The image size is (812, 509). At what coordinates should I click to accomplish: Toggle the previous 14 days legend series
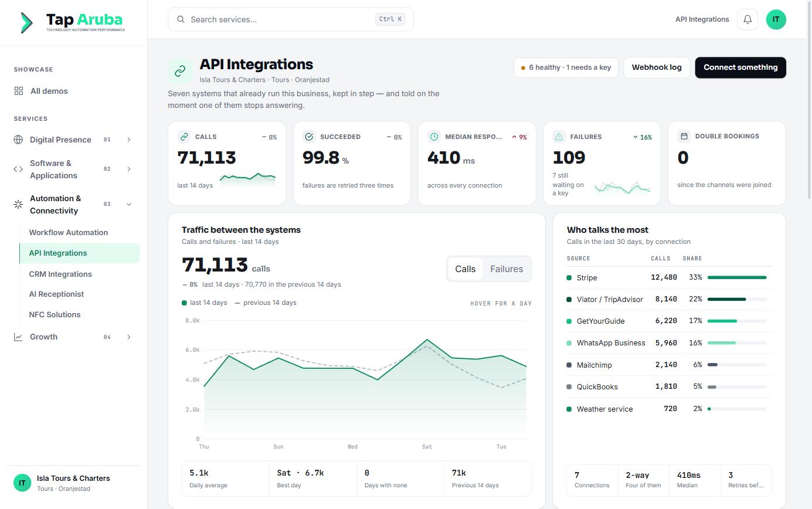(266, 303)
